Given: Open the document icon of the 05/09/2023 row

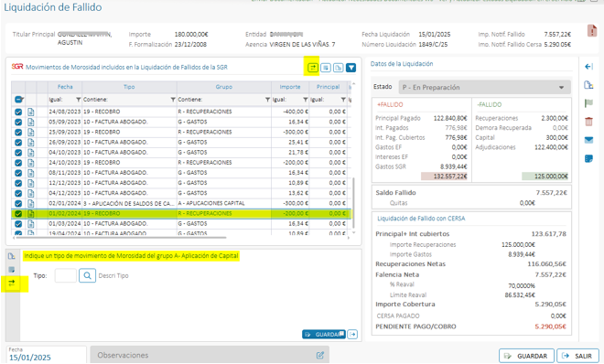Looking at the screenshot, I should tap(31, 122).
